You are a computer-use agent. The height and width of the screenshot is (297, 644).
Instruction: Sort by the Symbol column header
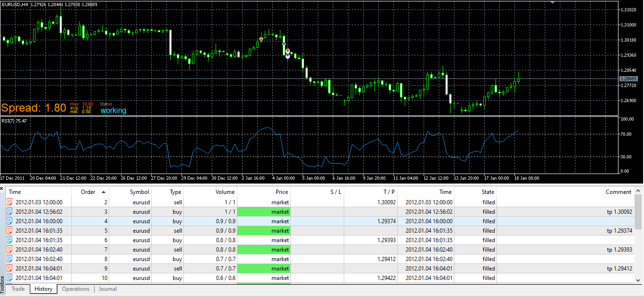(x=139, y=192)
